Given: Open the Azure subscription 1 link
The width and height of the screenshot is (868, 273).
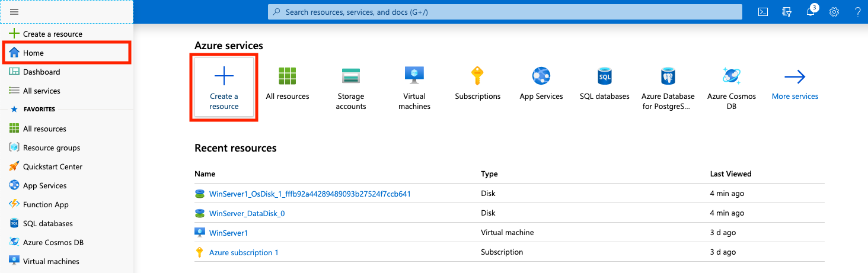Looking at the screenshot, I should click(244, 252).
